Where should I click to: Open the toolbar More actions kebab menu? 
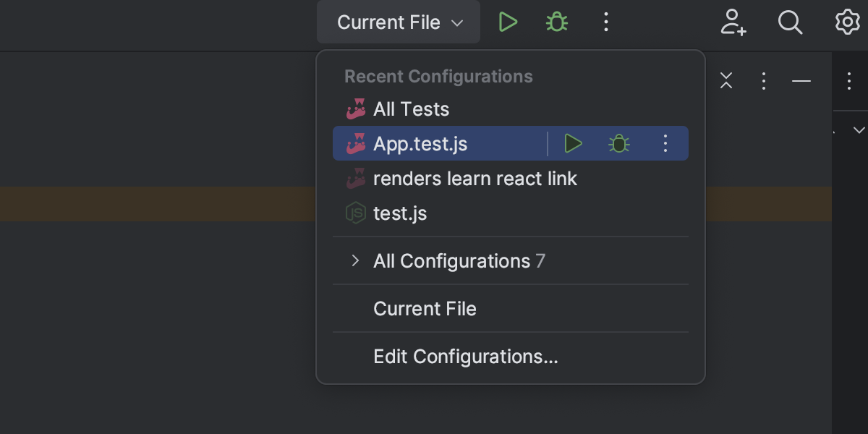[605, 22]
